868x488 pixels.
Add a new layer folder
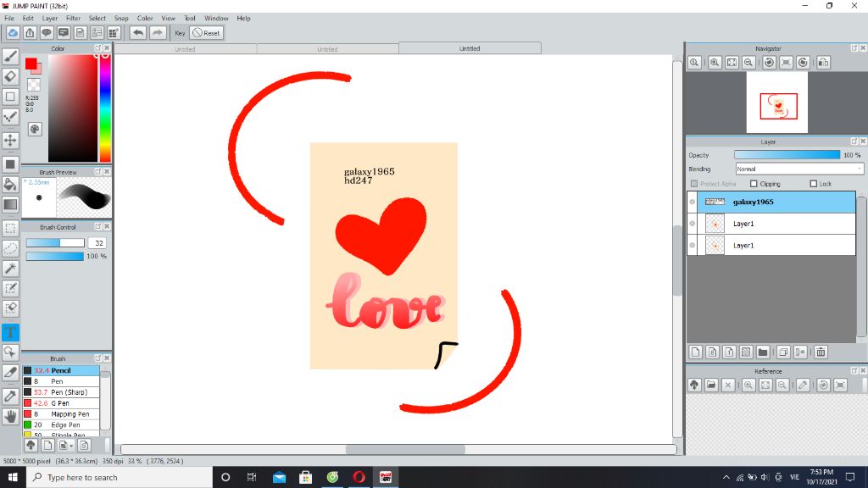pyautogui.click(x=763, y=352)
